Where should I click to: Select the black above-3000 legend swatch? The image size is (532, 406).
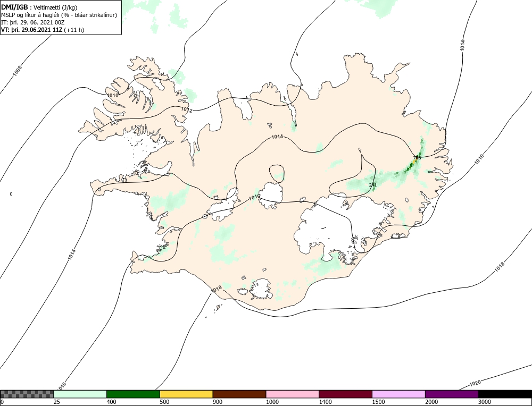505,394
